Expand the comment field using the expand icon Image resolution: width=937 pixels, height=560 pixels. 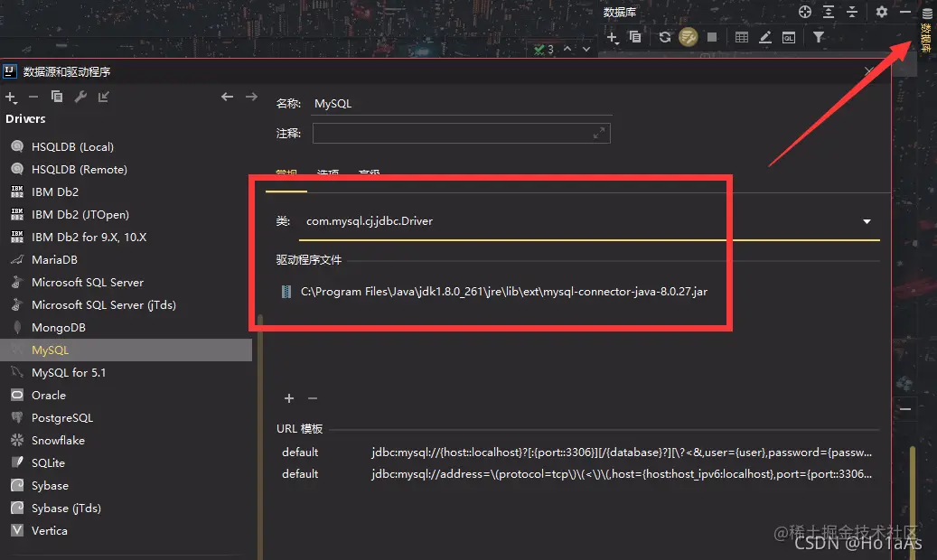(599, 134)
